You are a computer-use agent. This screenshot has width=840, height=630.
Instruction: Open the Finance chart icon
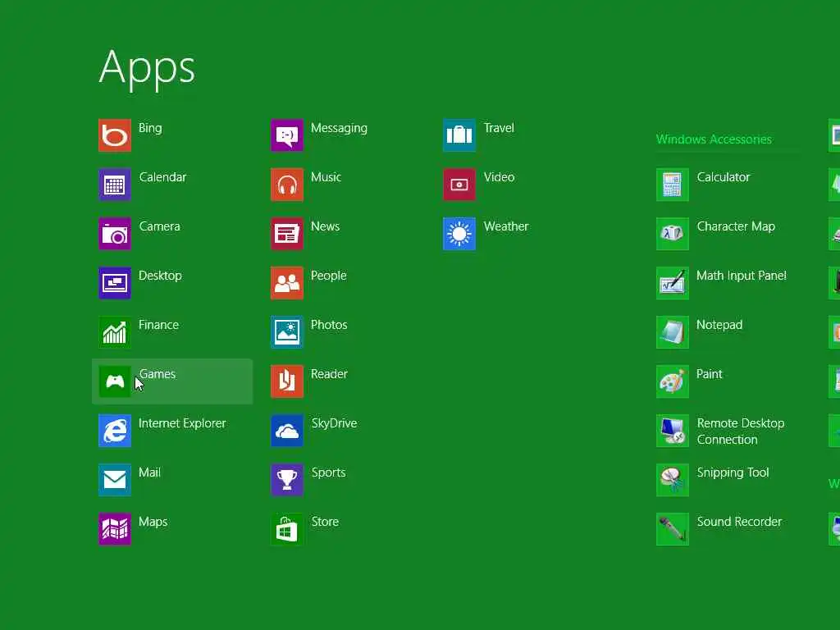coord(115,332)
